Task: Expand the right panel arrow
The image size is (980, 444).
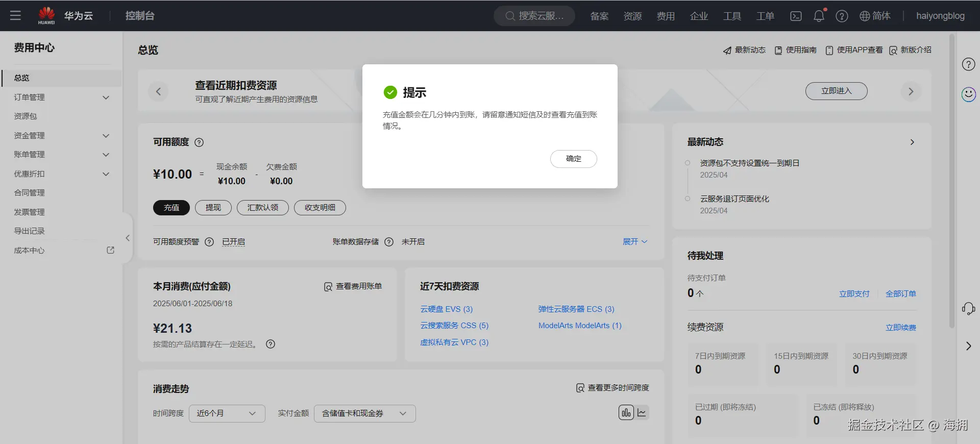Action: 968,346
